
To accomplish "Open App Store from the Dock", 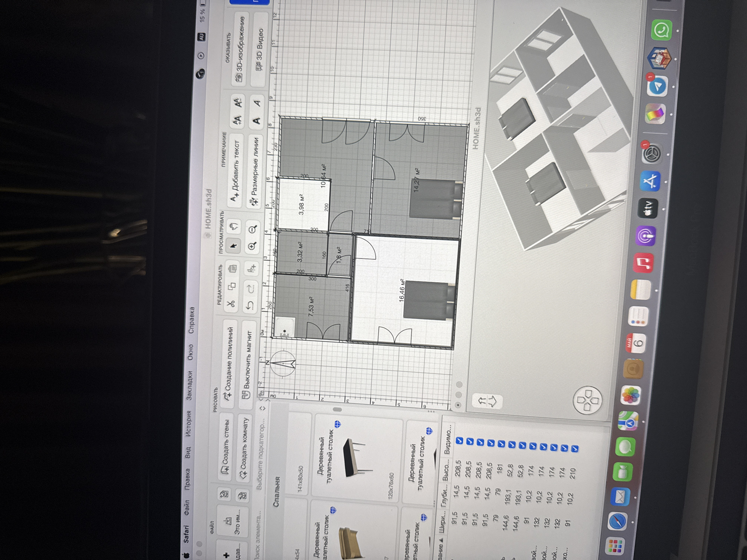I will (651, 181).
